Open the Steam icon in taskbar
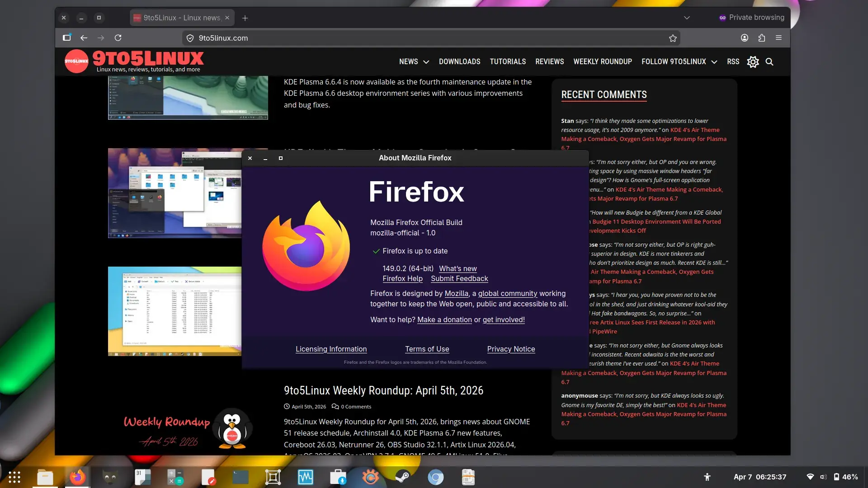Image resolution: width=868 pixels, height=488 pixels. (x=402, y=477)
